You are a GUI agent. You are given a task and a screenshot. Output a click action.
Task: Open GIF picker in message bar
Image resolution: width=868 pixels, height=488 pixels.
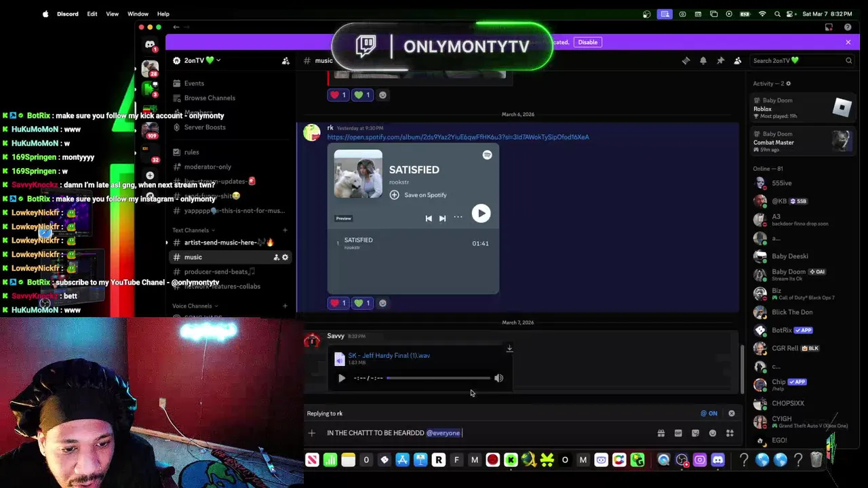tap(678, 433)
